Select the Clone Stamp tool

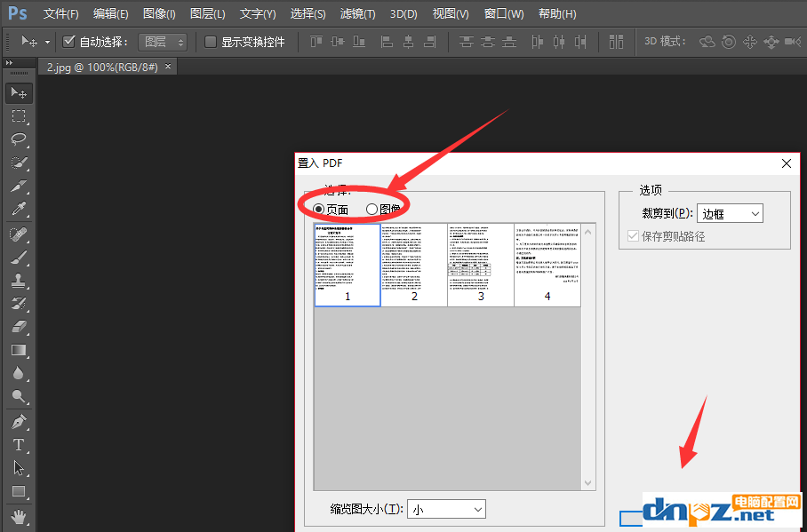tap(19, 281)
